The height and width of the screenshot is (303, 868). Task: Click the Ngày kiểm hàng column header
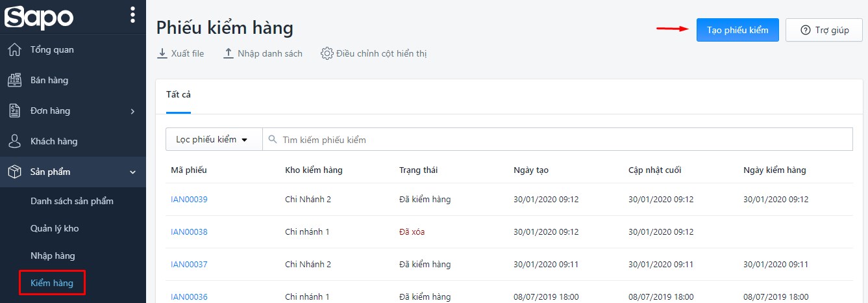pyautogui.click(x=775, y=170)
